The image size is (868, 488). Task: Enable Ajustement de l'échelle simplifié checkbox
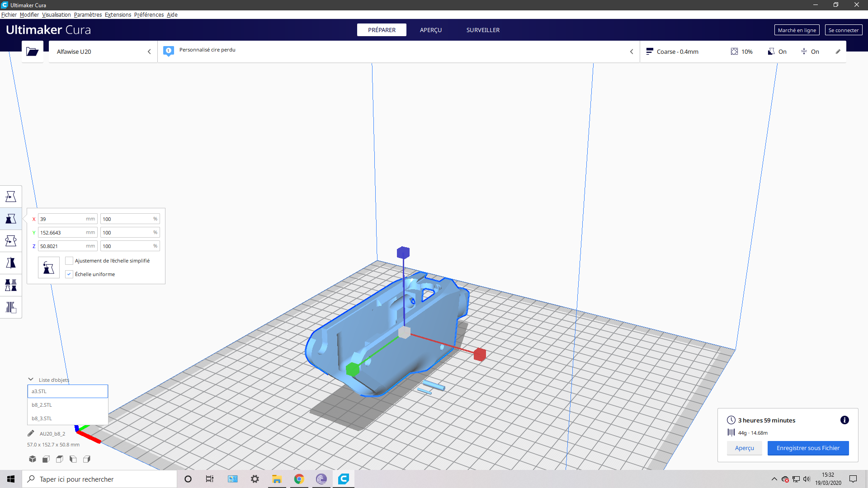tap(69, 261)
